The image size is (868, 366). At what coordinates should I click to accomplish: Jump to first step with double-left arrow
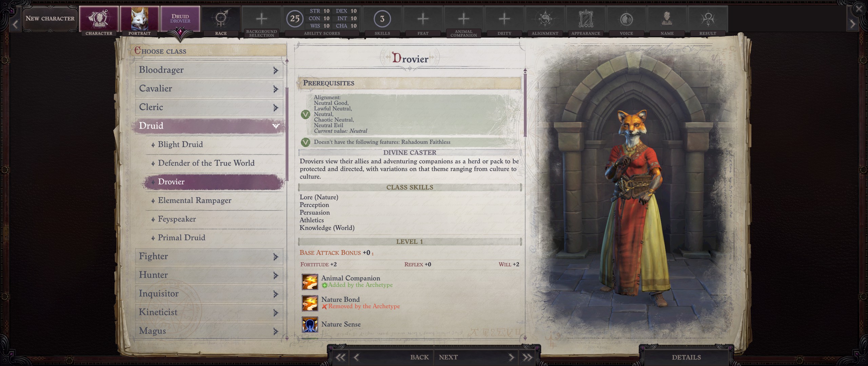click(340, 357)
